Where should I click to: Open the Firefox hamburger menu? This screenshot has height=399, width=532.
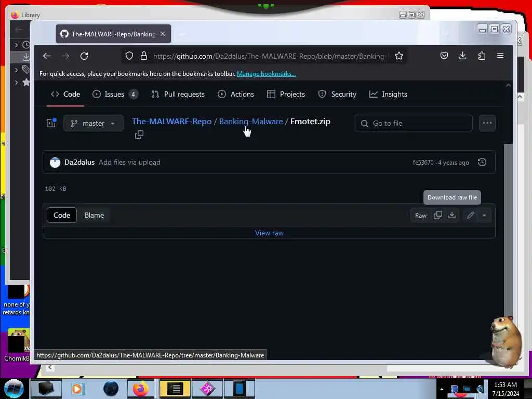click(x=500, y=56)
